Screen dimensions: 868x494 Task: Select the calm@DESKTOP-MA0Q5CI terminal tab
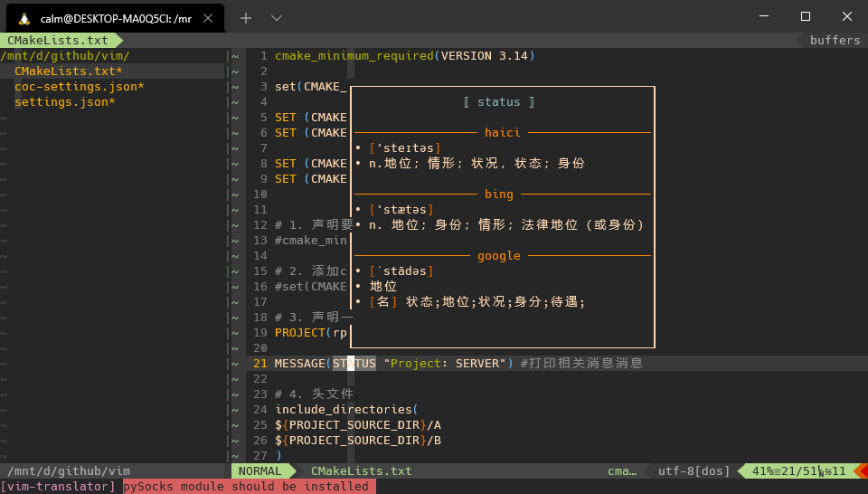coord(116,18)
